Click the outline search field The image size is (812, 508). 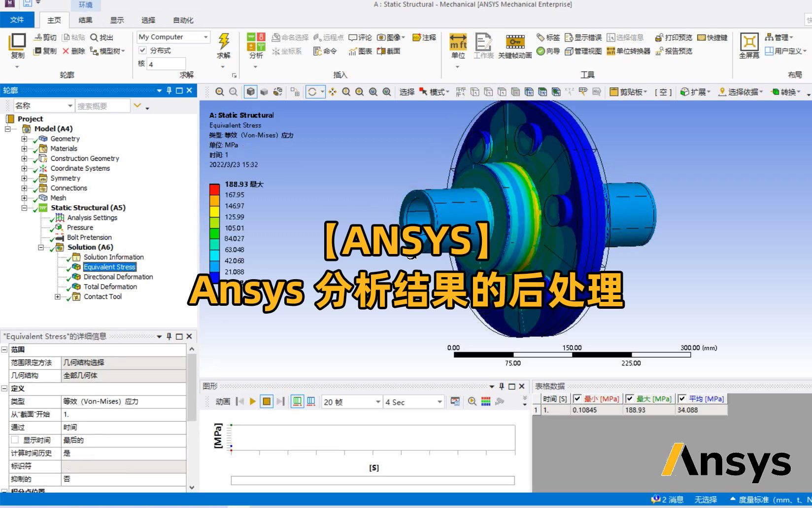click(x=102, y=106)
